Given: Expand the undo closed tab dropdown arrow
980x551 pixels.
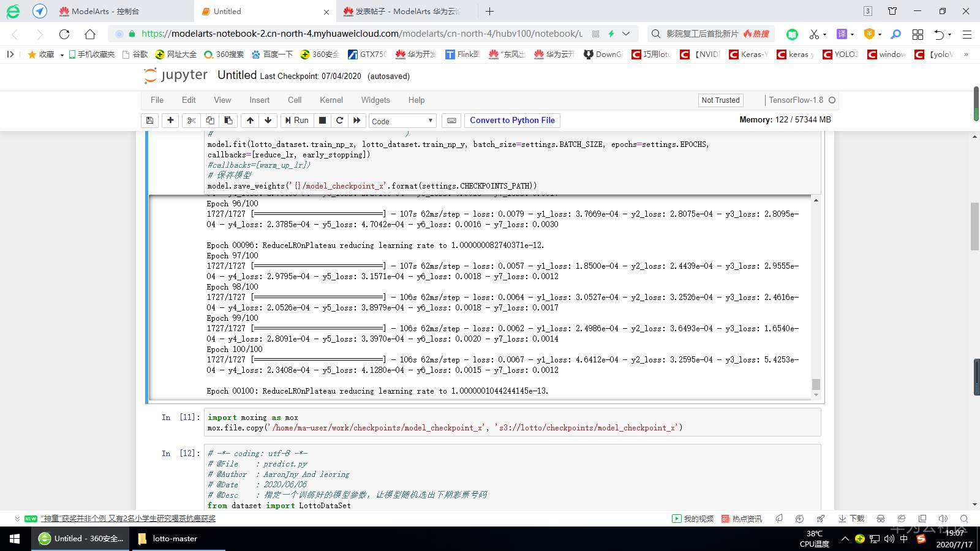Looking at the screenshot, I should pyautogui.click(x=949, y=34).
